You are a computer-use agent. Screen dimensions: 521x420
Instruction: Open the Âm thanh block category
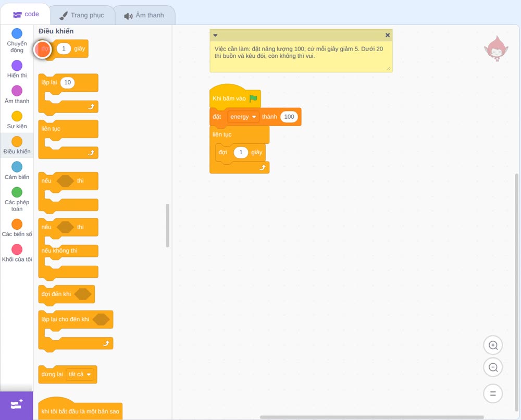17,95
